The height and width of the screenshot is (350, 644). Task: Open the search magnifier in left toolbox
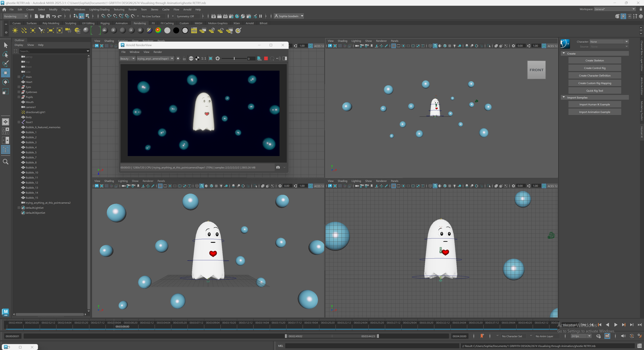(5, 162)
